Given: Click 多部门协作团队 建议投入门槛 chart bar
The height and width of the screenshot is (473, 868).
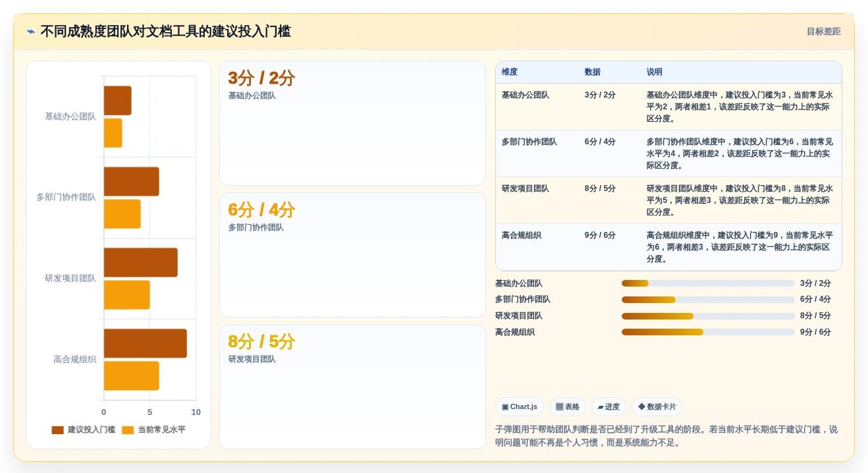Looking at the screenshot, I should 132,181.
